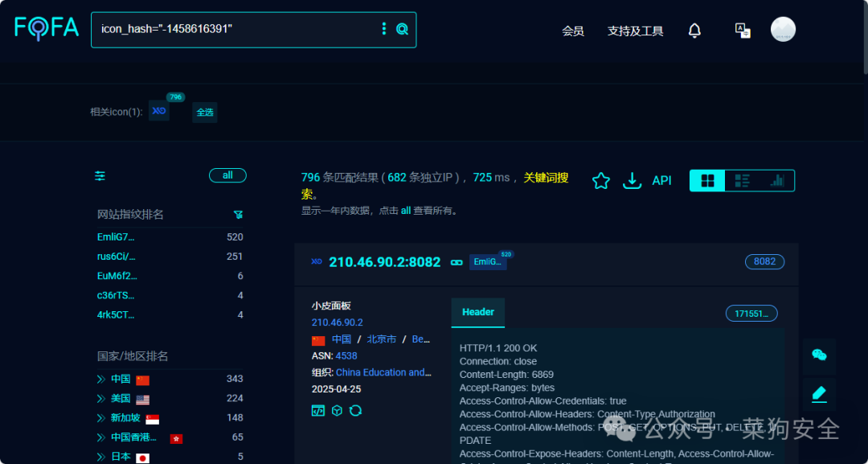Open ASN 4538 link
This screenshot has height=464, width=868.
346,356
